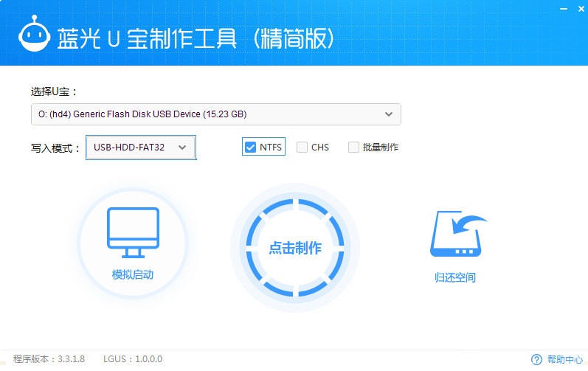
Task: Click the 写入模式 label
Action: coord(55,148)
